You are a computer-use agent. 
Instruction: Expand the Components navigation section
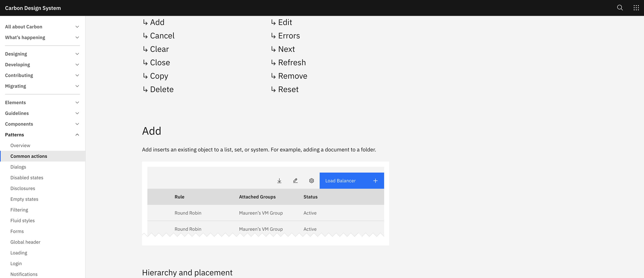[77, 124]
